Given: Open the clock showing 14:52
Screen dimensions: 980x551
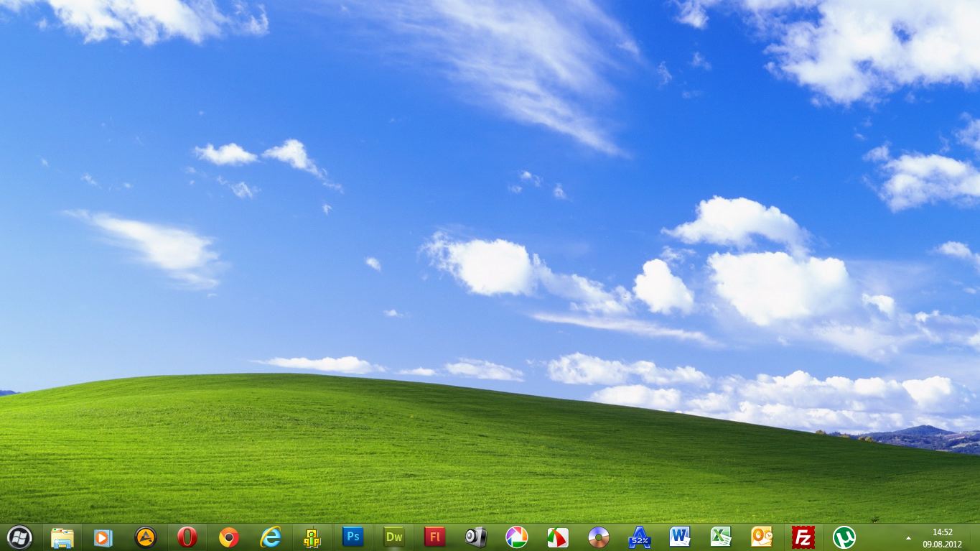Looking at the screenshot, I should point(942,537).
